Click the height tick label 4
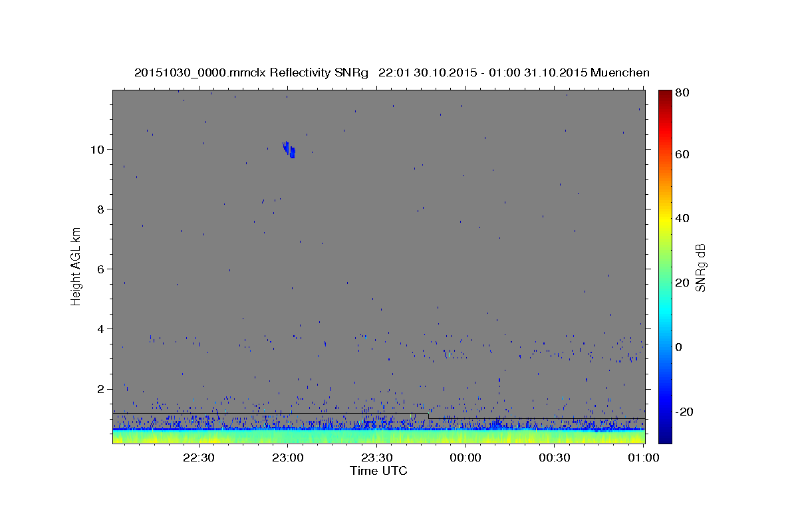This screenshot has width=798, height=532. [x=100, y=329]
